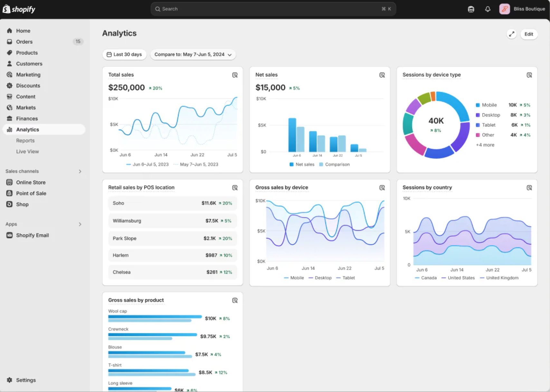Expand the Analytics dashboard to fullscreen
This screenshot has height=392, width=550.
tap(512, 34)
